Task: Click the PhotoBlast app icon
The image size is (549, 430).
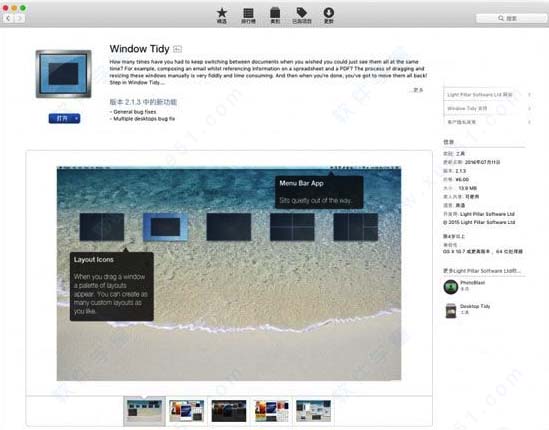Action: [x=451, y=286]
